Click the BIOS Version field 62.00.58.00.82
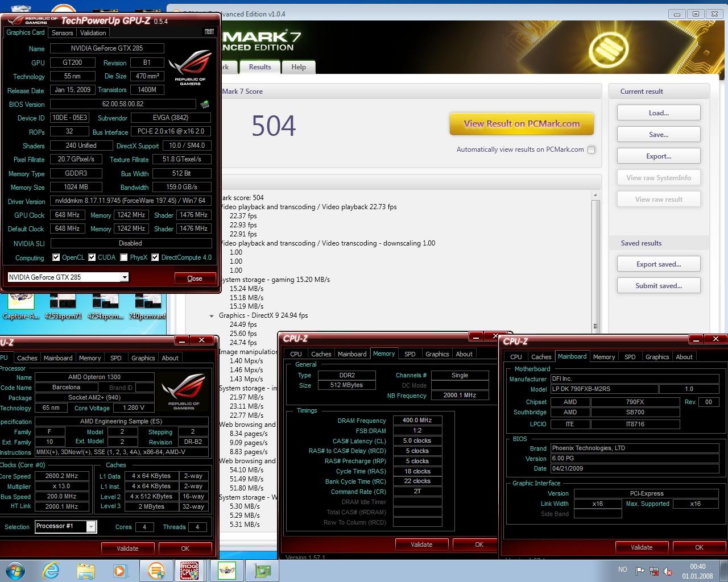 pyautogui.click(x=123, y=104)
